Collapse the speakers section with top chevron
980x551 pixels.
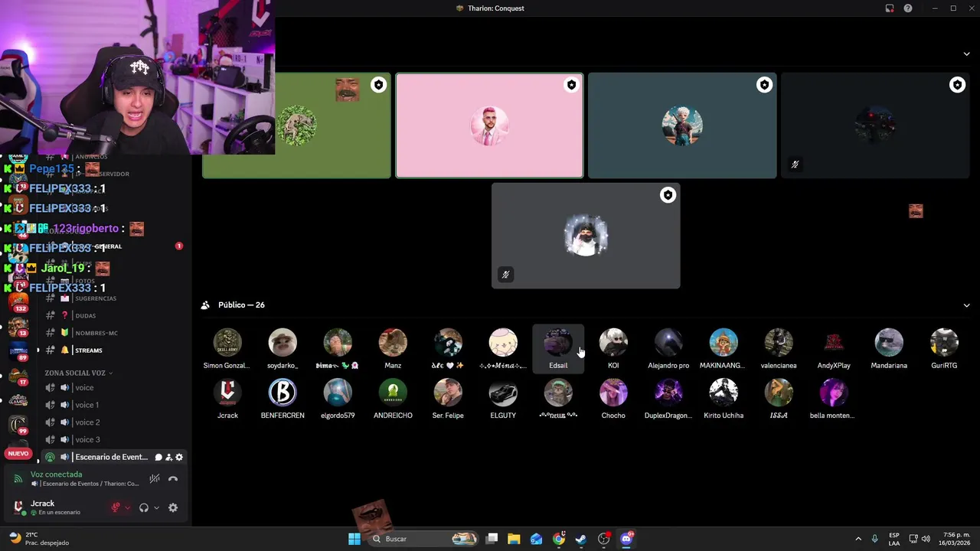click(x=966, y=54)
